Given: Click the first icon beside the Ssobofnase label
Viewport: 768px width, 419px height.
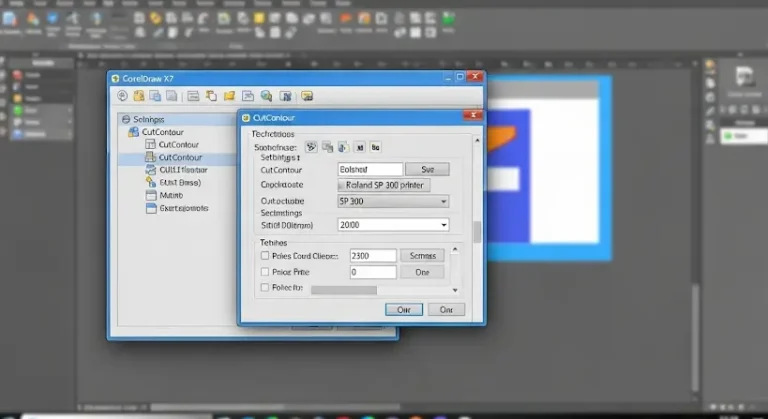Looking at the screenshot, I should click(x=311, y=147).
